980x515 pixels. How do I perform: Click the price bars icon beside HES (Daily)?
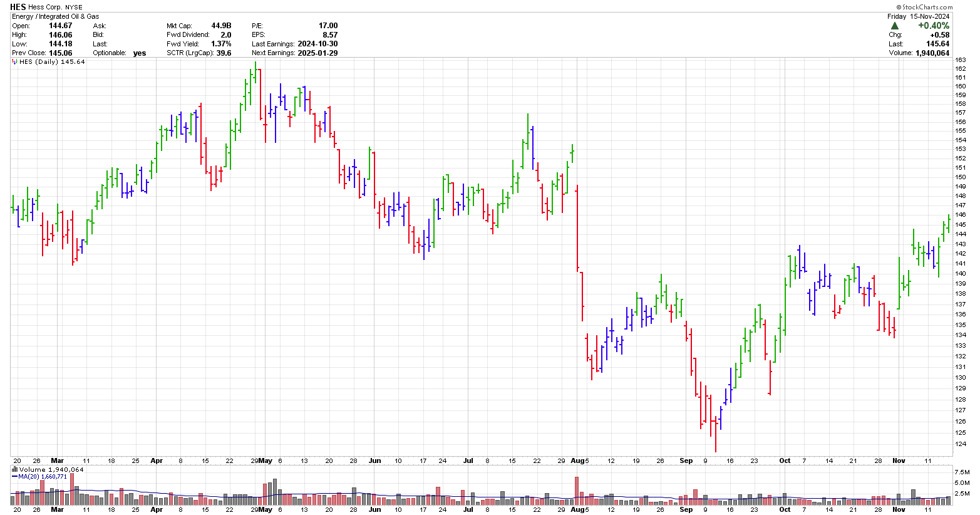coord(15,62)
